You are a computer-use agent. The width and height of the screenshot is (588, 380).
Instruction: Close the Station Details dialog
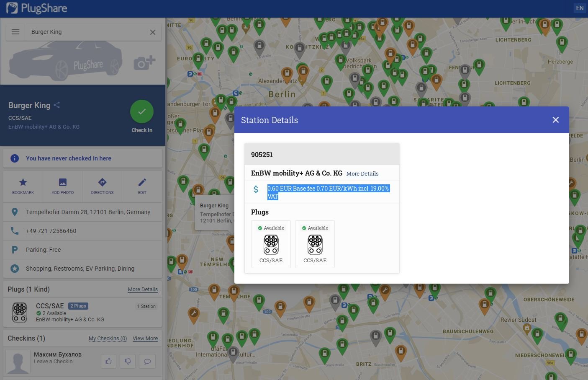[x=556, y=120]
